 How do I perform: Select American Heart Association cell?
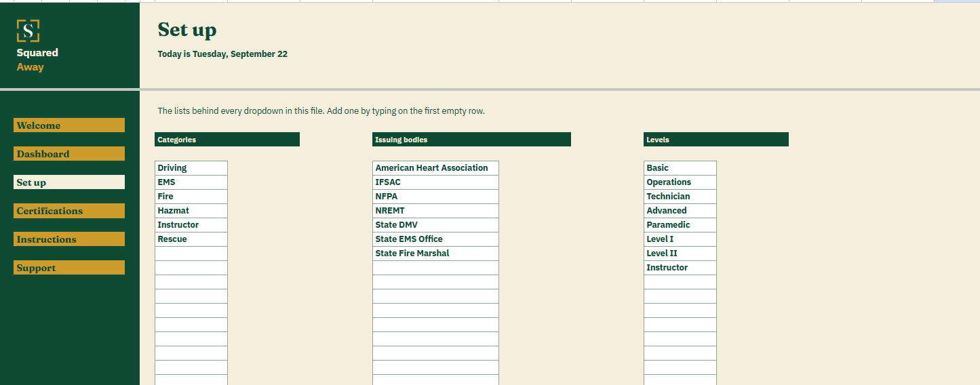coord(435,168)
